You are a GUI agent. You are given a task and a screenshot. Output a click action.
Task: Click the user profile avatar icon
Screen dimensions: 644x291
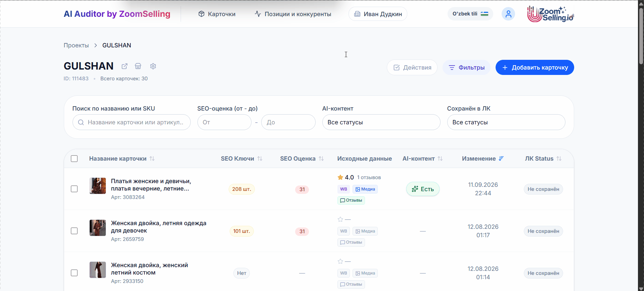[508, 14]
